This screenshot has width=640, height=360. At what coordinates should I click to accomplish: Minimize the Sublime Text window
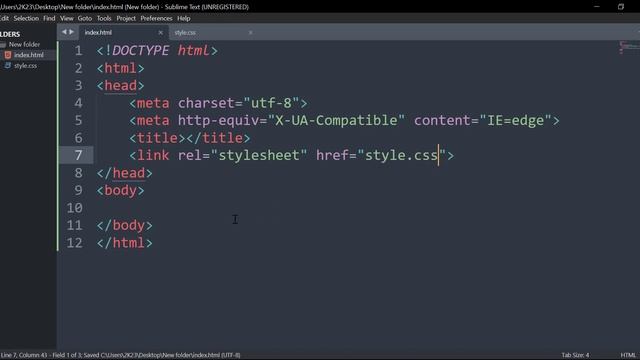[x=597, y=7]
